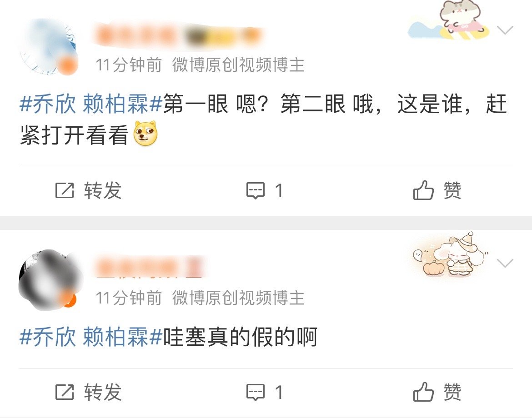Open comments icon on second post

click(x=255, y=392)
